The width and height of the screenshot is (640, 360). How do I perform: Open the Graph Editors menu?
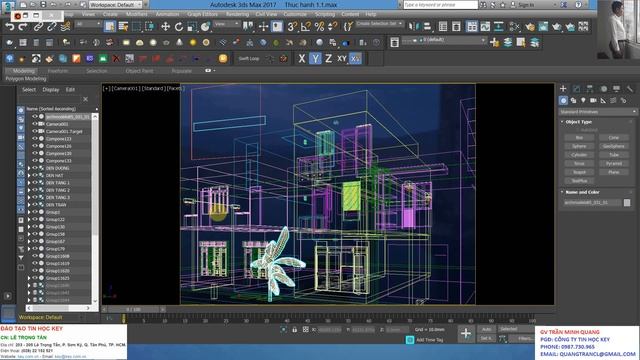(202, 14)
